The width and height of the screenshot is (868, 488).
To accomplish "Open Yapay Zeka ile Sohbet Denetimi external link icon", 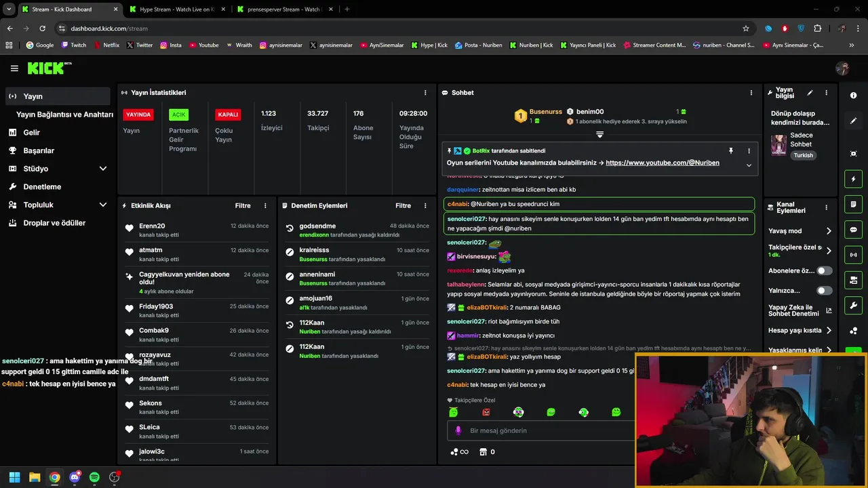I will click(829, 311).
